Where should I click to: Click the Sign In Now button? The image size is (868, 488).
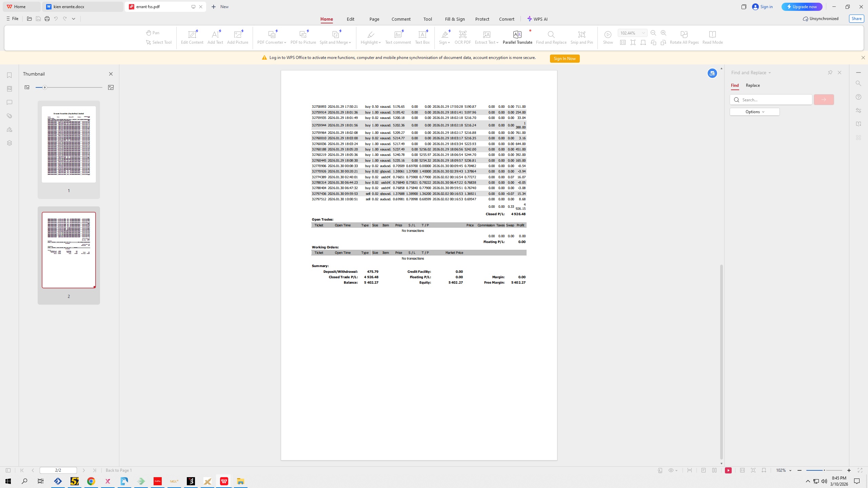tap(565, 59)
